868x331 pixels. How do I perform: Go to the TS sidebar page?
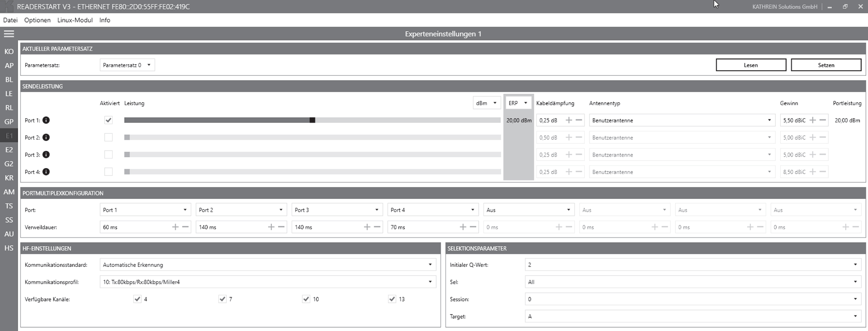click(x=9, y=206)
